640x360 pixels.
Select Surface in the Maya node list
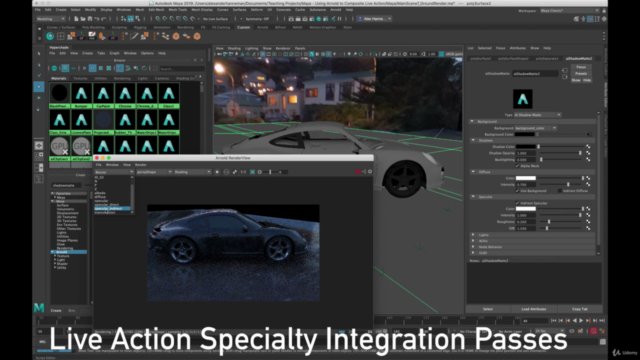pyautogui.click(x=62, y=205)
